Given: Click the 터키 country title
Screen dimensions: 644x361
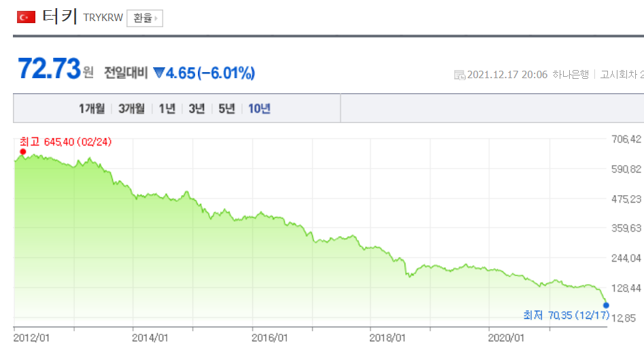Looking at the screenshot, I should point(59,17).
